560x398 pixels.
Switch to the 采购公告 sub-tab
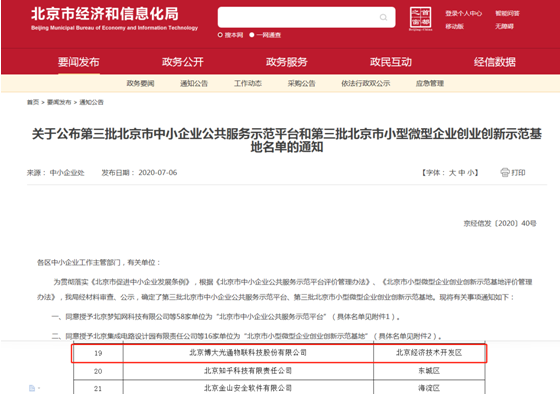(301, 83)
